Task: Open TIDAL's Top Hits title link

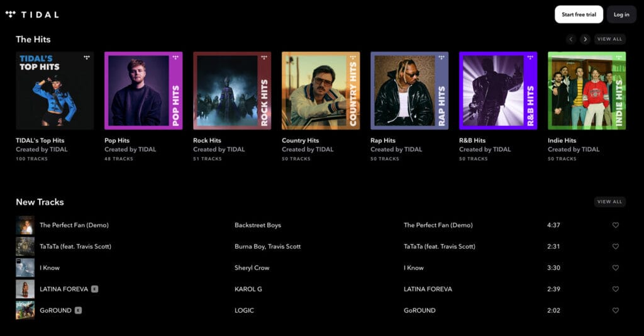Action: click(40, 140)
